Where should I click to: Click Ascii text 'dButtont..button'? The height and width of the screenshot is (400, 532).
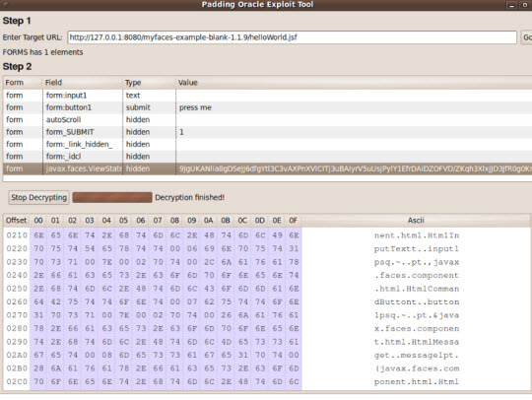pos(417,301)
